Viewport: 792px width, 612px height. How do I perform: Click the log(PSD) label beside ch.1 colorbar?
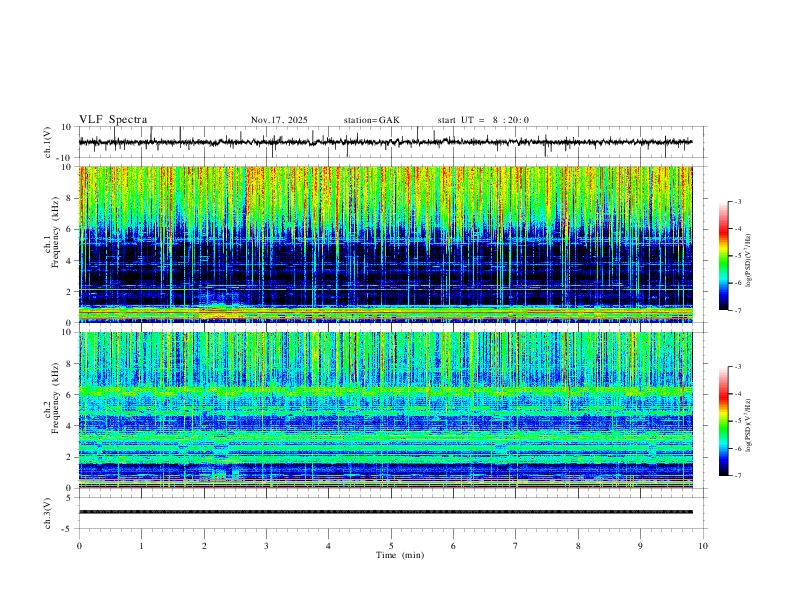749,261
